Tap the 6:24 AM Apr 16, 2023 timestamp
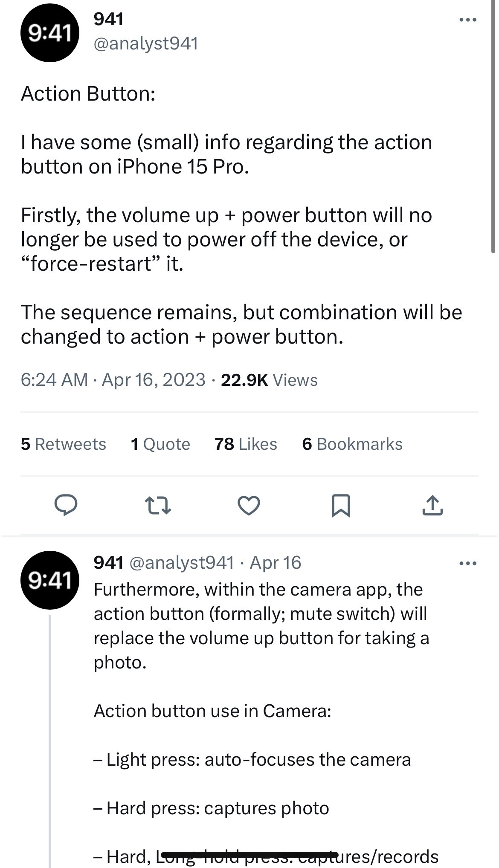 113,380
